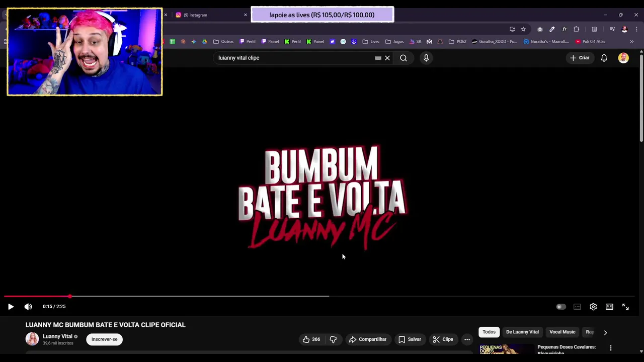Open YouTube notifications bell
This screenshot has height=362, width=644.
604,58
